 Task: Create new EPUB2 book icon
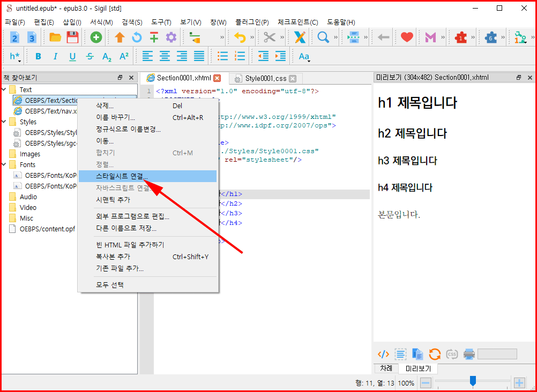point(14,37)
